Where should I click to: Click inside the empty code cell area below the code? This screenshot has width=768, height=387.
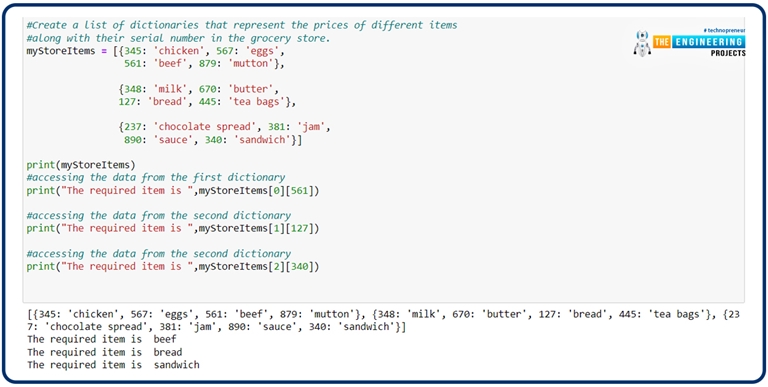pos(384,289)
